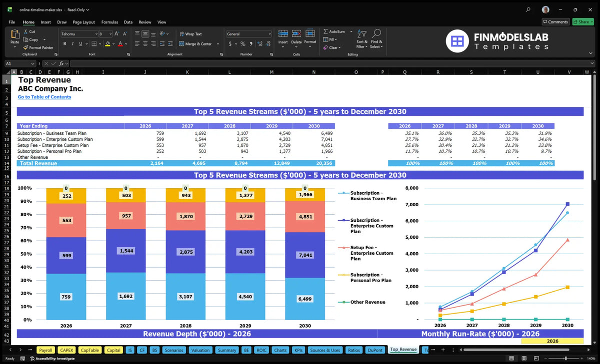Open the Tahoma font name dropdown
600x364 pixels.
(x=96, y=34)
